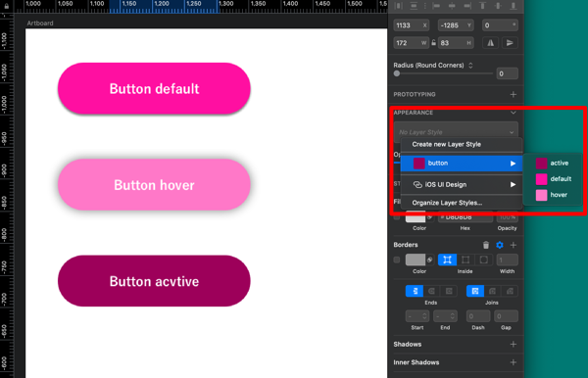Click the Y position field
The height and width of the screenshot is (378, 588).
[456, 25]
